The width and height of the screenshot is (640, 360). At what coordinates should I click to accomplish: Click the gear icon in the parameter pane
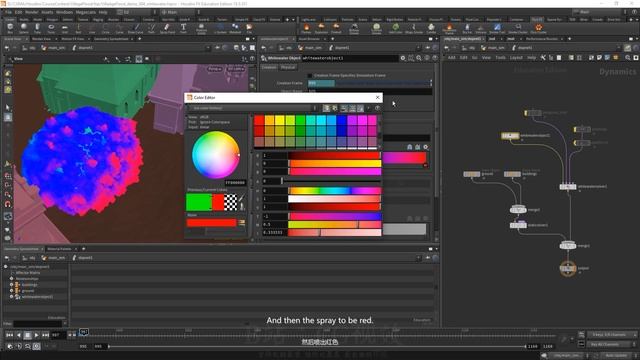click(x=403, y=58)
